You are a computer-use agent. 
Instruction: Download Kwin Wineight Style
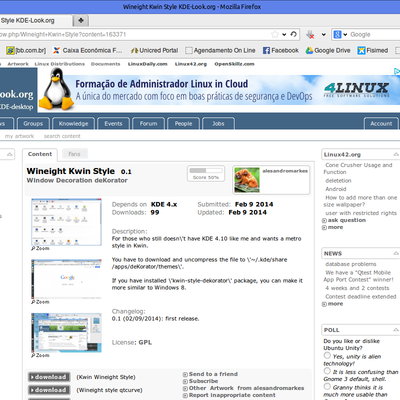[49, 377]
